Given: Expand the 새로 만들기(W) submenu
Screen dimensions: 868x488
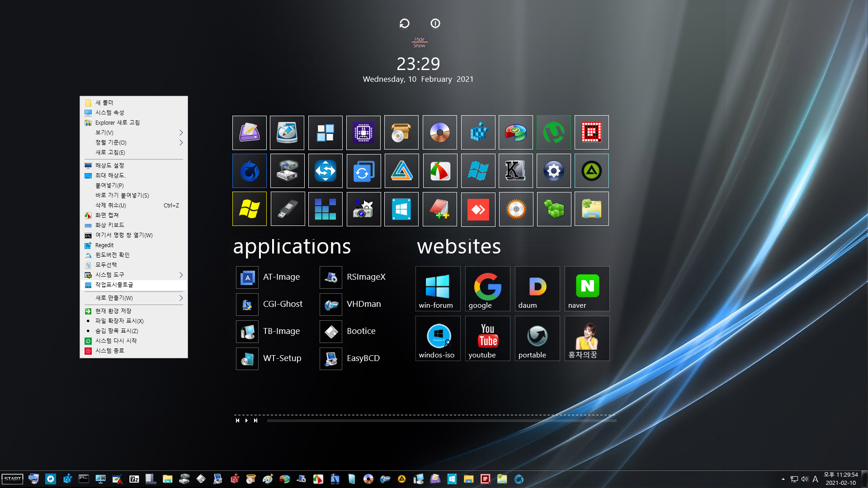Looking at the screenshot, I should pos(134,298).
